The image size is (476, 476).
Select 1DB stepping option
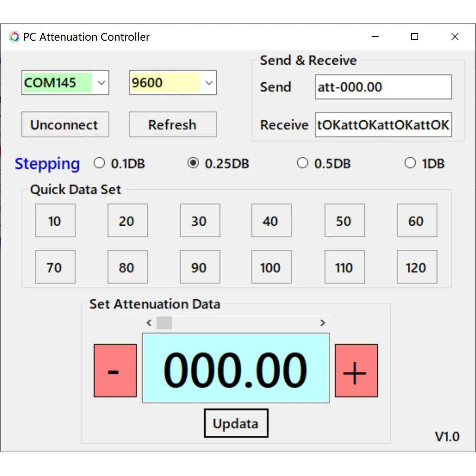(424, 163)
